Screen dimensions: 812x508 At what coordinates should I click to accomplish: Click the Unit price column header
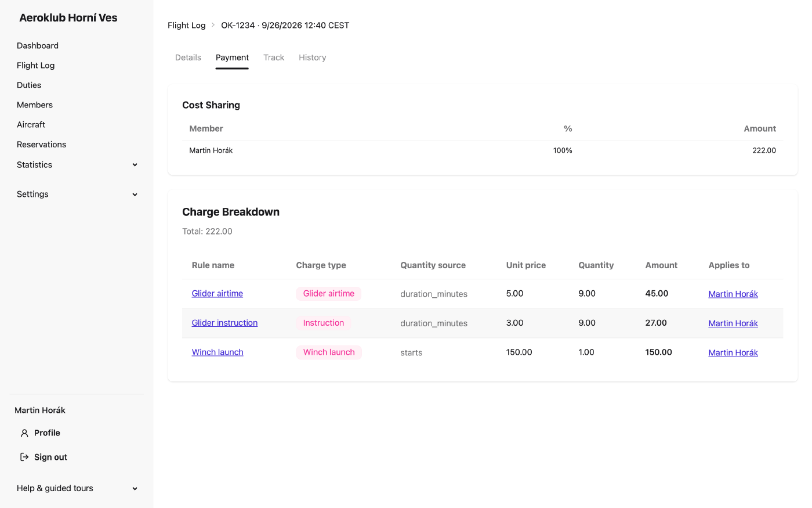[526, 265]
